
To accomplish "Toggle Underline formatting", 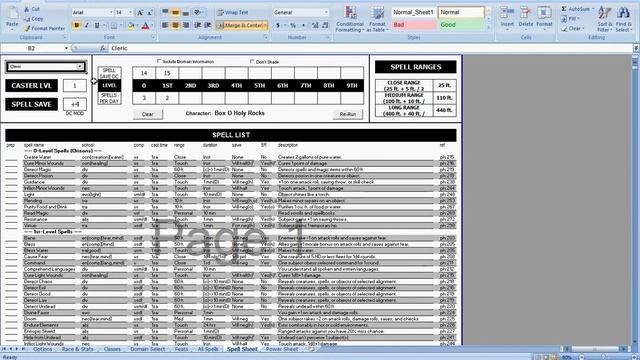I will 97,26.
